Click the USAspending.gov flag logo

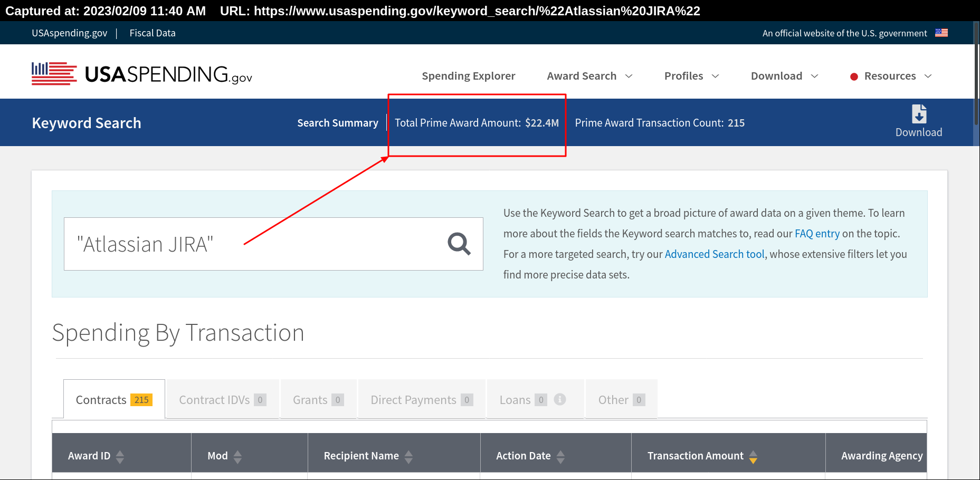click(54, 74)
